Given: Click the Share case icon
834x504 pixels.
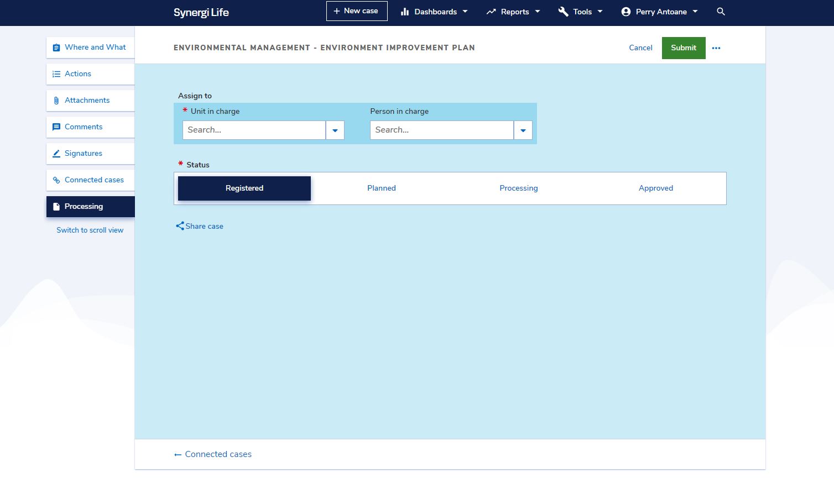Looking at the screenshot, I should [x=179, y=225].
